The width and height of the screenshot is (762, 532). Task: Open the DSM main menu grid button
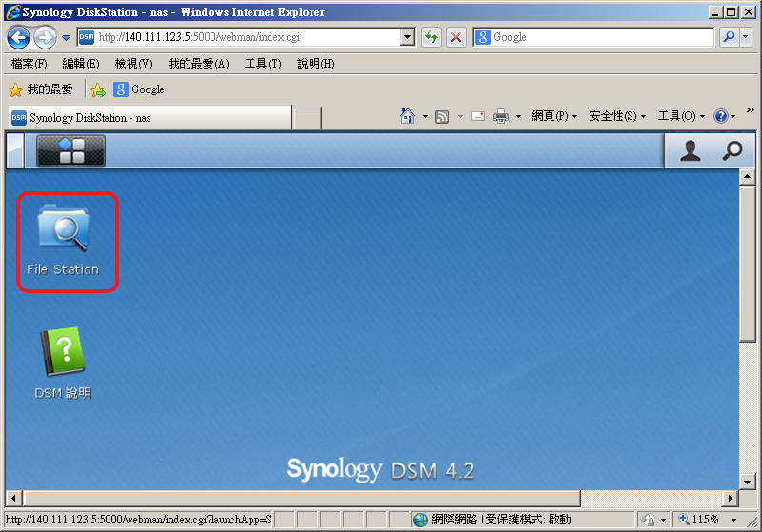coord(70,151)
